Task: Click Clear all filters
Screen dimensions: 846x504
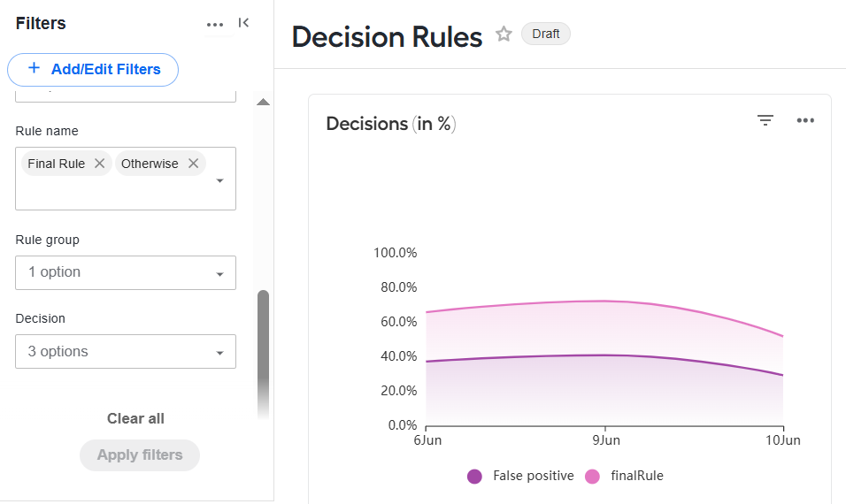Action: [x=135, y=418]
